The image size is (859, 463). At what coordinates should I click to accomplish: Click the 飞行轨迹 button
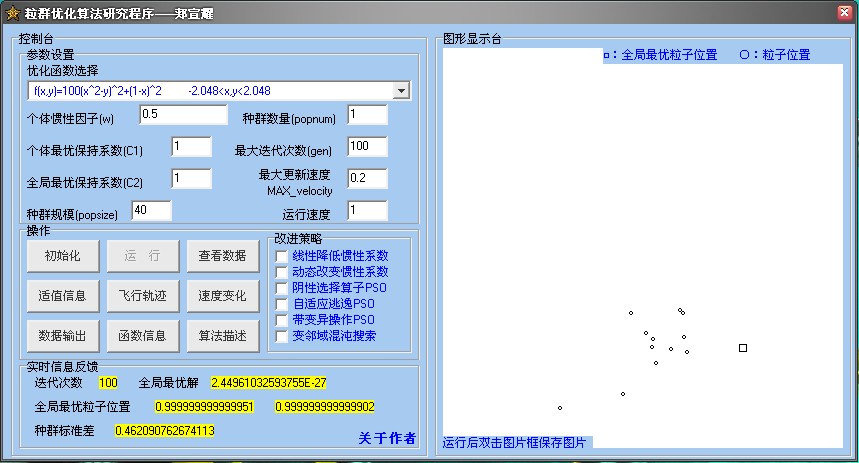(142, 296)
